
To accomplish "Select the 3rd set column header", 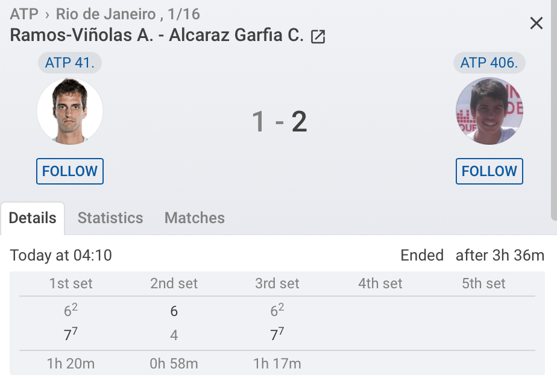I will [x=277, y=283].
